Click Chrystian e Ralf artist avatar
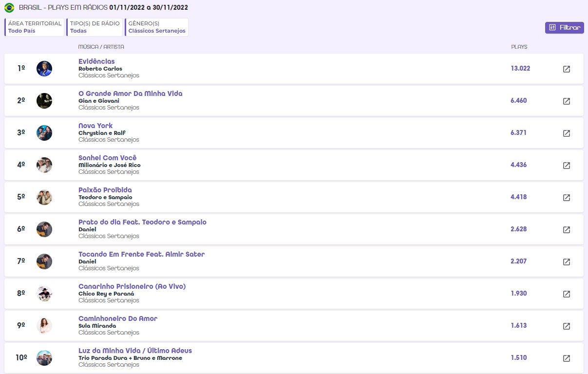Image resolution: width=588 pixels, height=374 pixels. tap(44, 133)
